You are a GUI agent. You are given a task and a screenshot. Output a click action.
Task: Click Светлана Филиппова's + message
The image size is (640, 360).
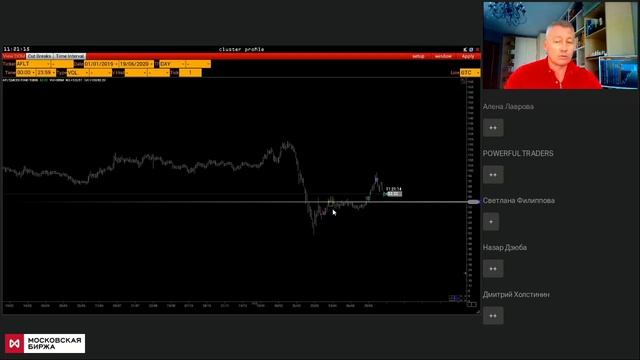[x=491, y=222]
